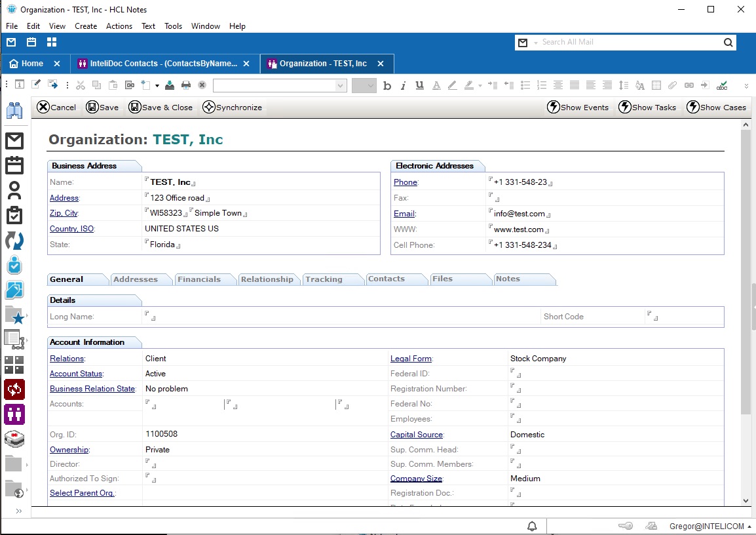
Task: Open the Actions menu
Action: tap(119, 26)
